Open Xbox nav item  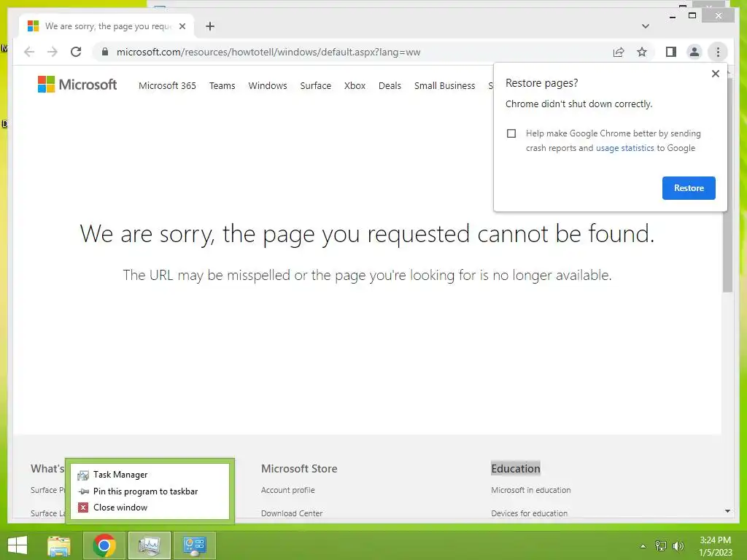[x=355, y=86]
